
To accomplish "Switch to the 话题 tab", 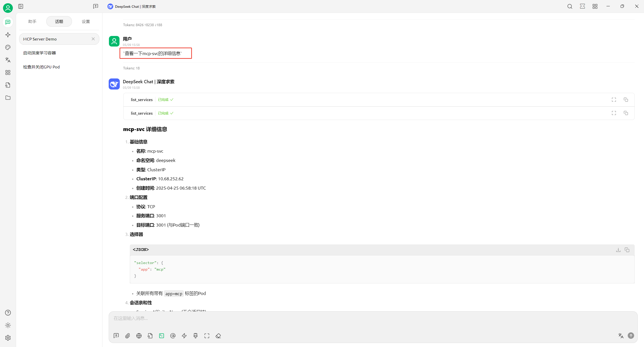I will (59, 21).
